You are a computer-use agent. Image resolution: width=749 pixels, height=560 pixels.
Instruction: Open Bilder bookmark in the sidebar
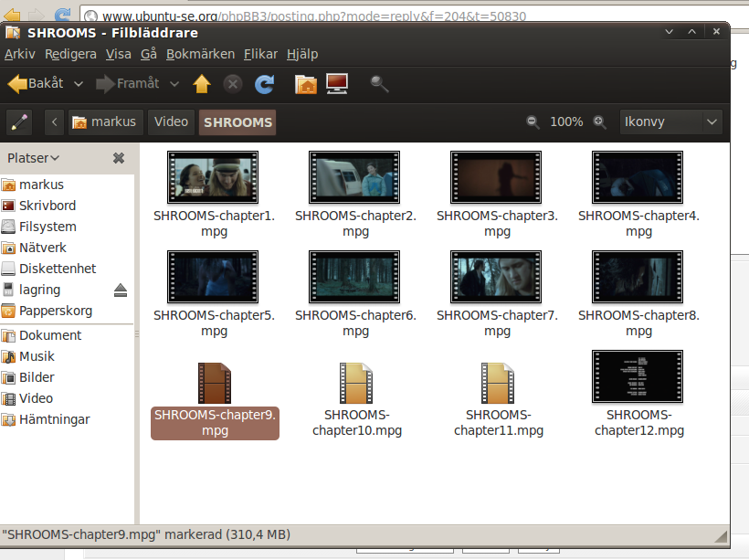point(67,377)
